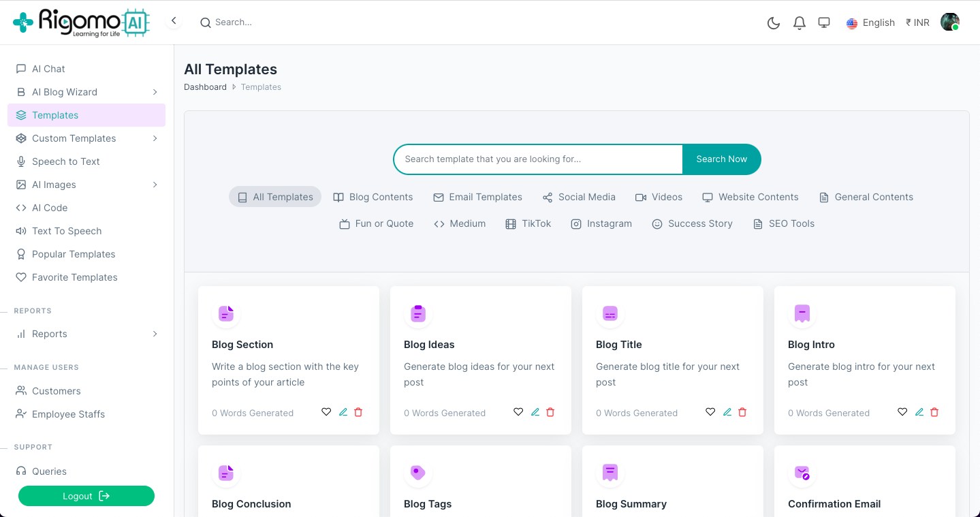Screen dimensions: 980x517
Task: Edit the Blog Ideas template pencil icon
Action: pos(535,412)
